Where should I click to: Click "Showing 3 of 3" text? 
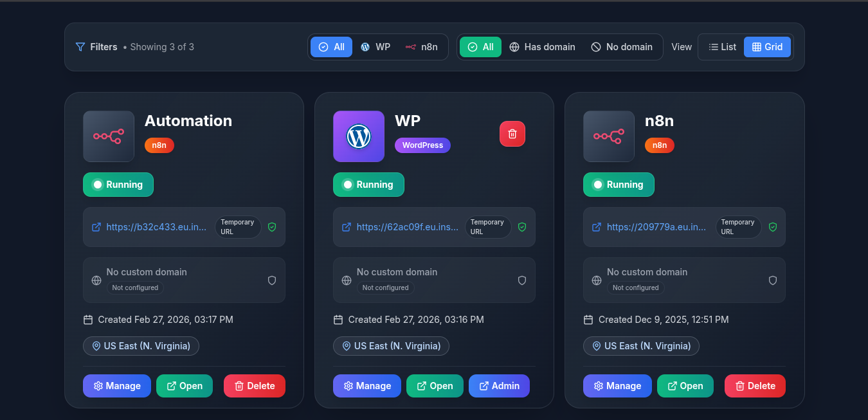(x=162, y=47)
